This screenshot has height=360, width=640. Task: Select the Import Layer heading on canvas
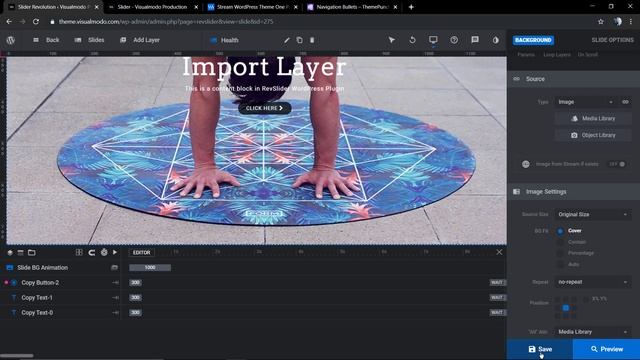coord(264,67)
